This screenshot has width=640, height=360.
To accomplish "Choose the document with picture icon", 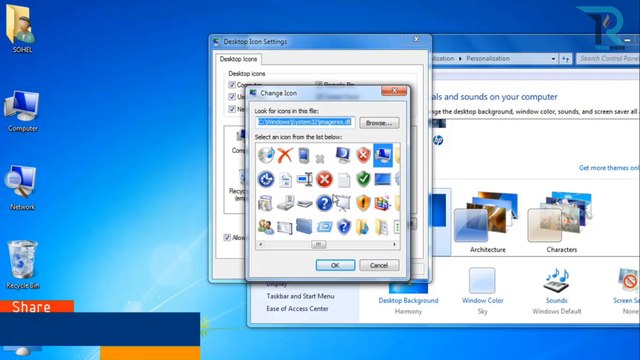I will [x=285, y=180].
